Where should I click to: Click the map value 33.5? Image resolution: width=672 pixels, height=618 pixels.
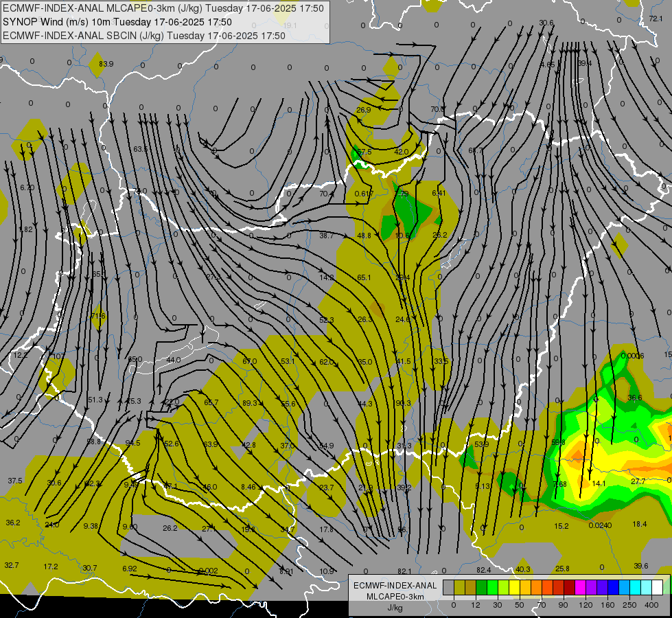click(x=441, y=362)
